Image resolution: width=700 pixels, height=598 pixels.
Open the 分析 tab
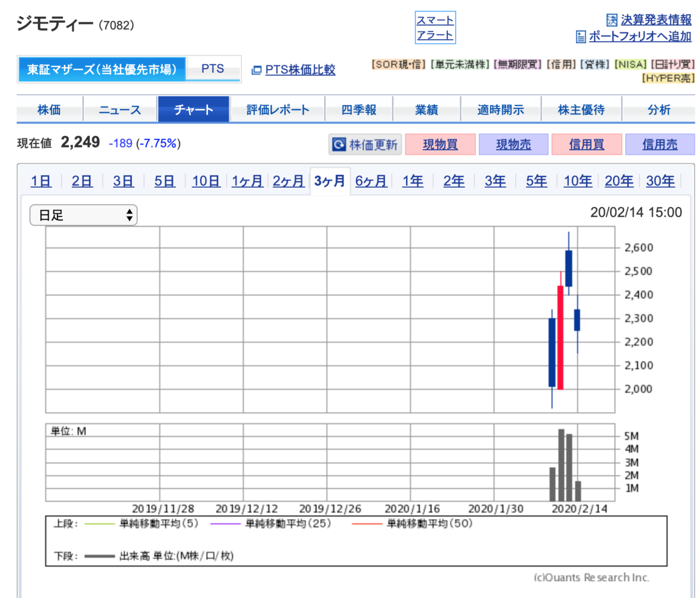[x=659, y=110]
